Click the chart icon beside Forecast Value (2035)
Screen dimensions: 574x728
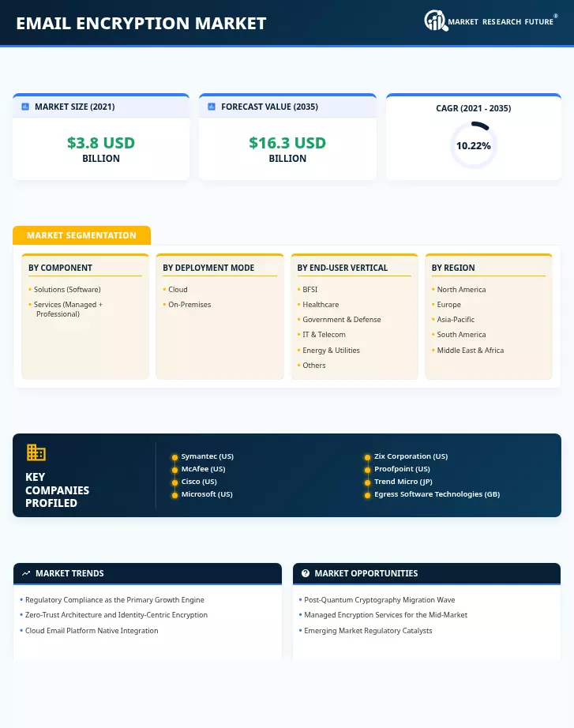click(x=212, y=107)
